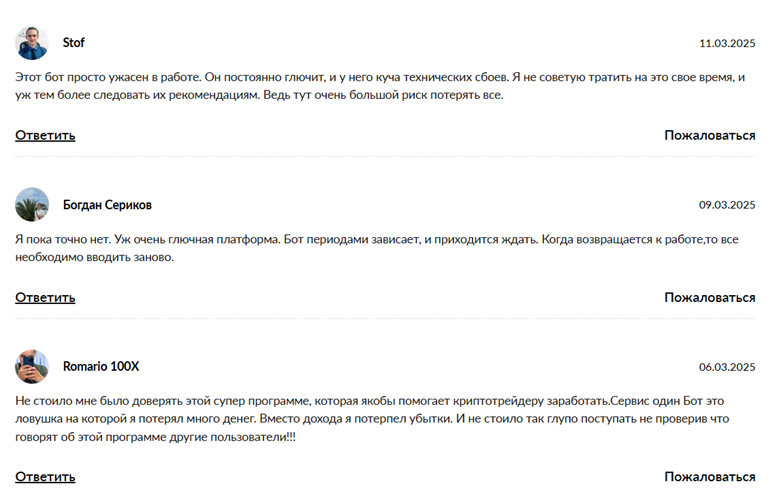The width and height of the screenshot is (779, 488).
Task: Click Богдан Сериков's comment about glitchy platform
Action: [x=380, y=239]
